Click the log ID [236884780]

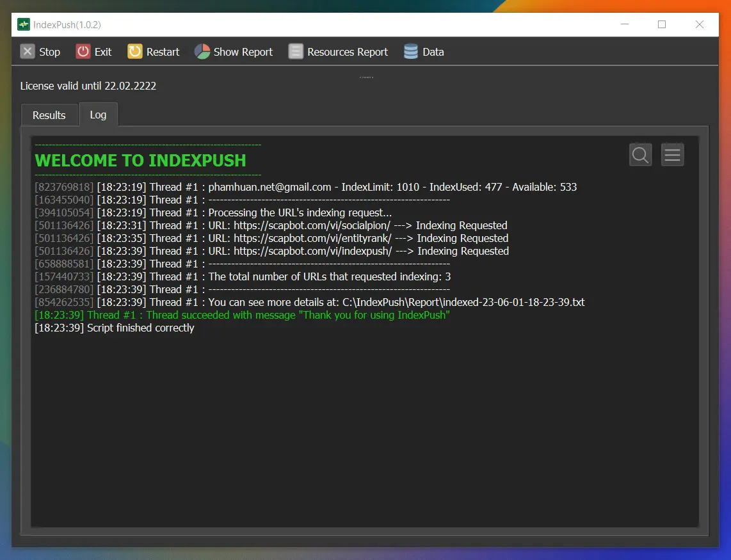[x=65, y=289]
